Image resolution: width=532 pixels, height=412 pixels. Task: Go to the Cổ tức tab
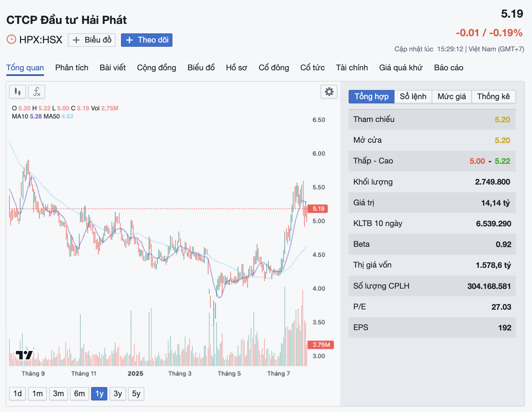click(x=312, y=67)
